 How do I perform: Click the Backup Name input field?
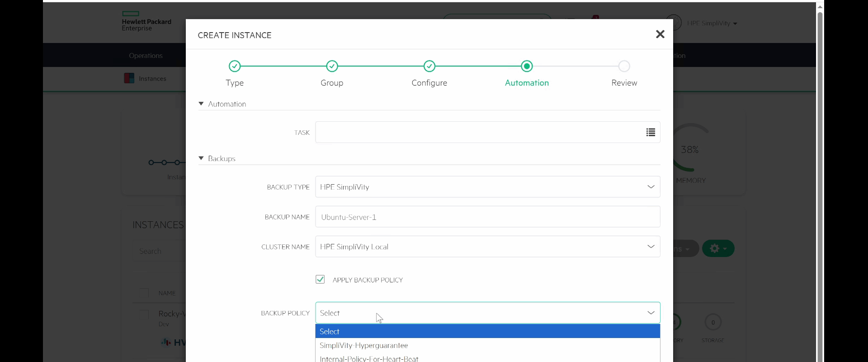tap(487, 217)
